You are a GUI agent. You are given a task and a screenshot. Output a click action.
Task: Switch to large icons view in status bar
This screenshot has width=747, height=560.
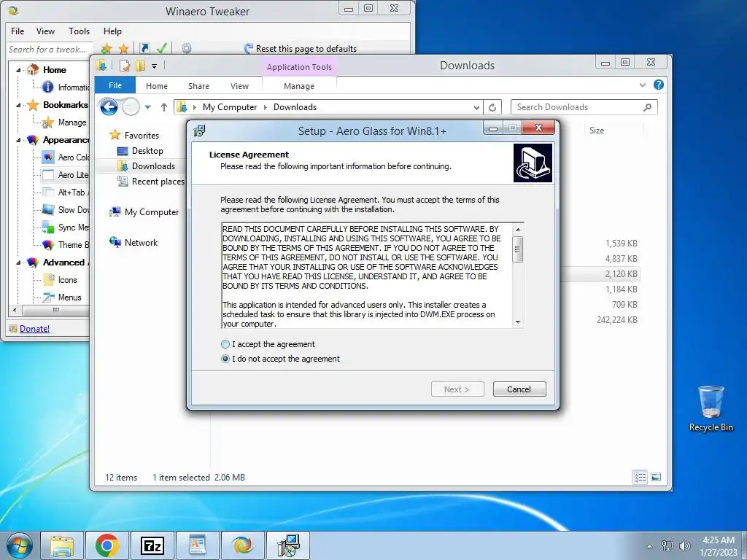pyautogui.click(x=656, y=477)
